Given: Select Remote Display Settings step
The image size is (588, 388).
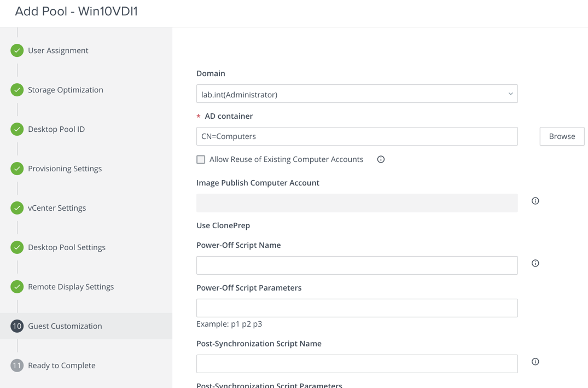Looking at the screenshot, I should click(x=71, y=287).
